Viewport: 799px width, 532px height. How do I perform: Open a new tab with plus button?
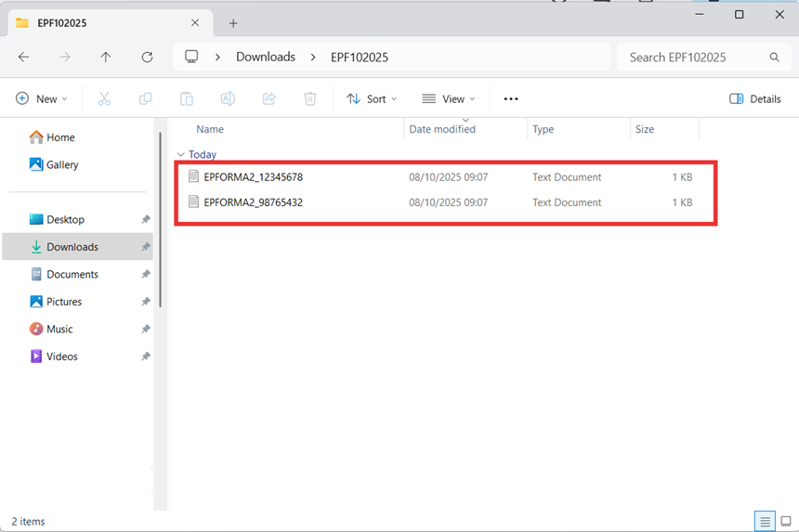(233, 23)
